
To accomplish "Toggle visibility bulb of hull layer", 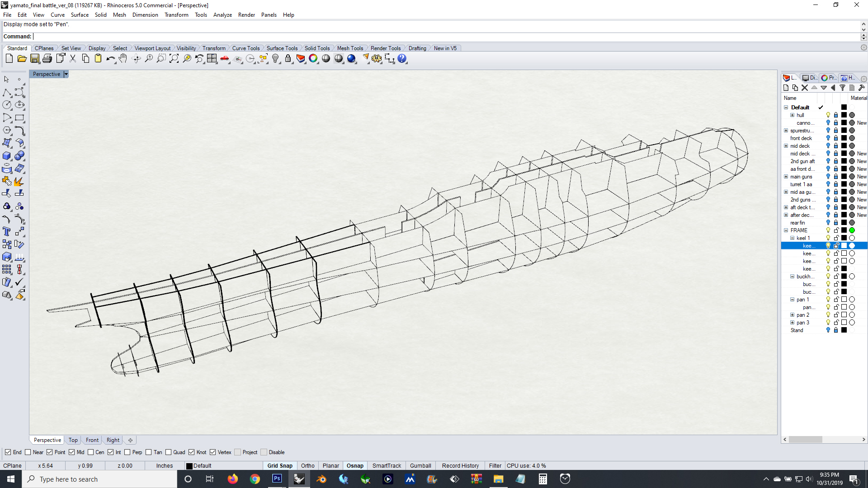I will 828,115.
